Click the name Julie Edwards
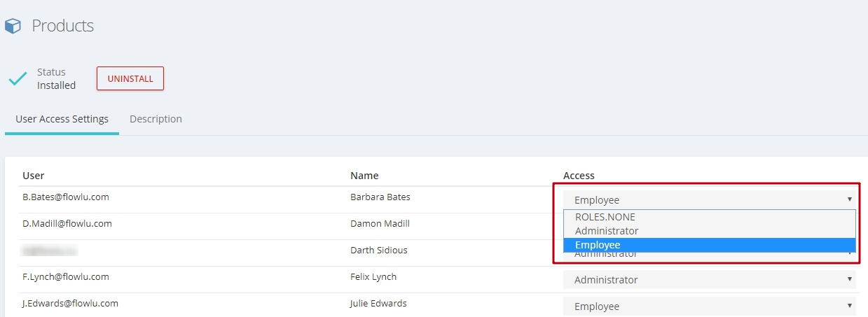The height and width of the screenshot is (317, 868). [378, 304]
